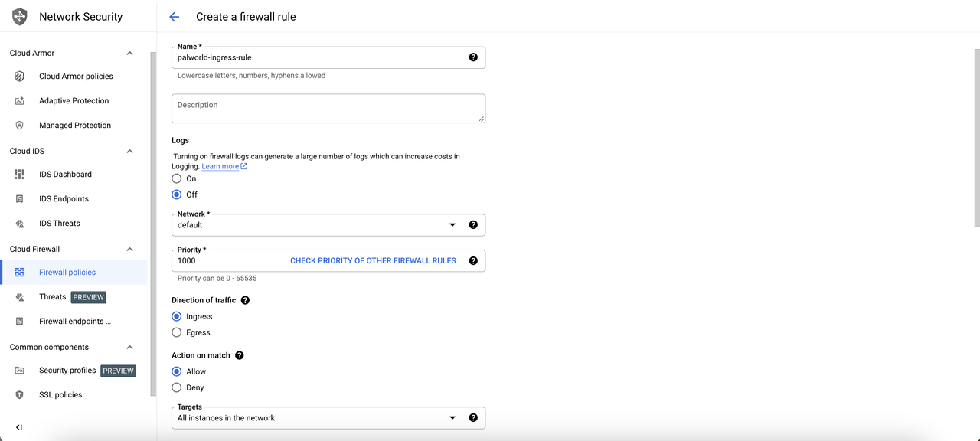Click the page's vertical scrollbar on the right
The height and width of the screenshot is (441, 980).
point(976,138)
